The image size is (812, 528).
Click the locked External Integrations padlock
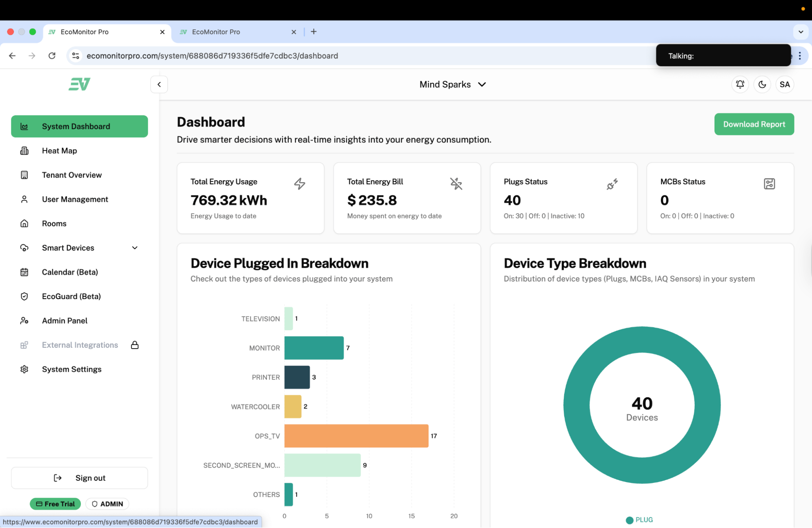pos(135,345)
